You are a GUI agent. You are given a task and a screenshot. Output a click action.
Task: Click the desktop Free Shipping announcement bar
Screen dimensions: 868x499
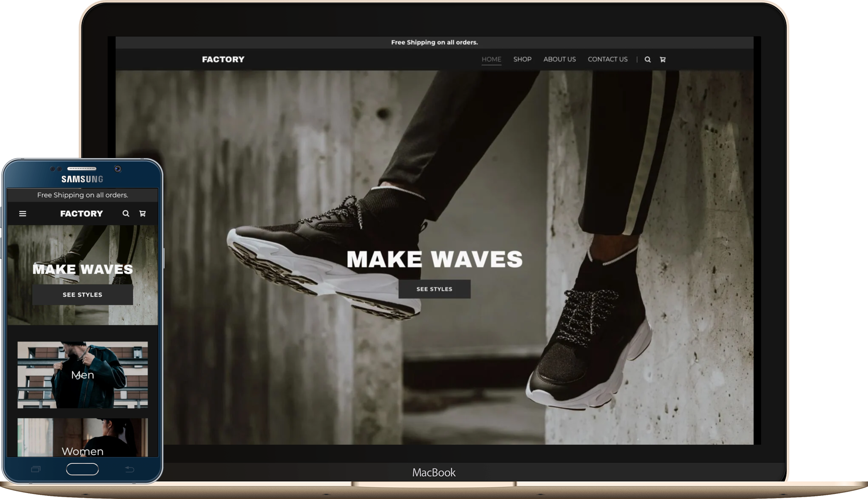[434, 42]
